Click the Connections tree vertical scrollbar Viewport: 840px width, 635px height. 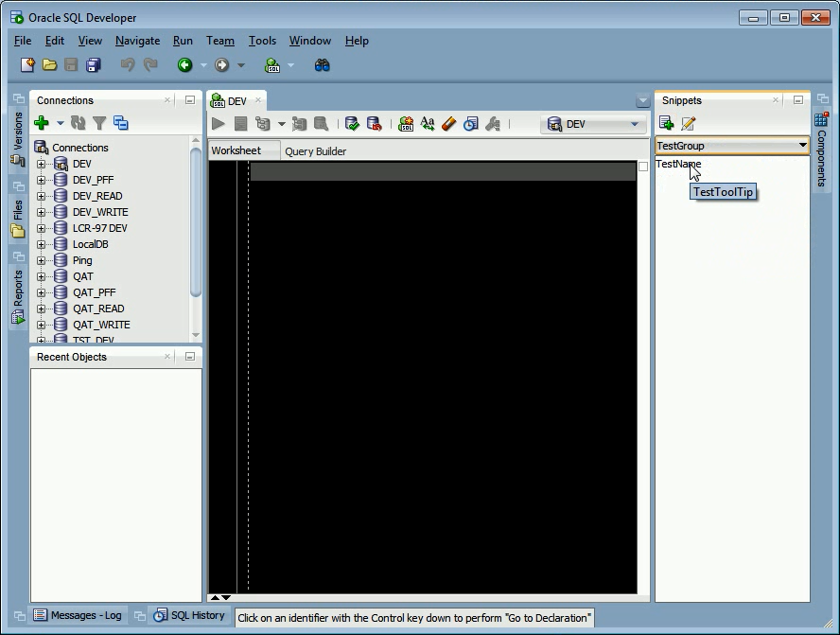click(x=196, y=222)
